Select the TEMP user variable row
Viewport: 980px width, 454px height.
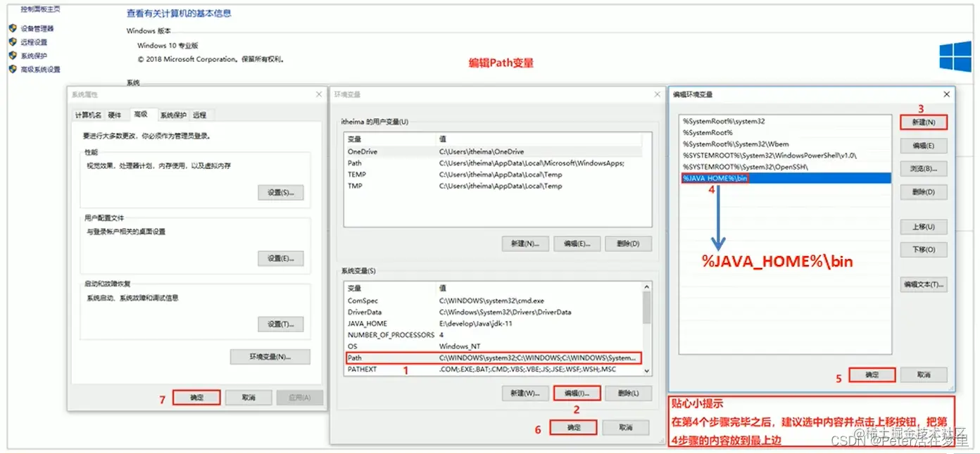[x=493, y=174]
